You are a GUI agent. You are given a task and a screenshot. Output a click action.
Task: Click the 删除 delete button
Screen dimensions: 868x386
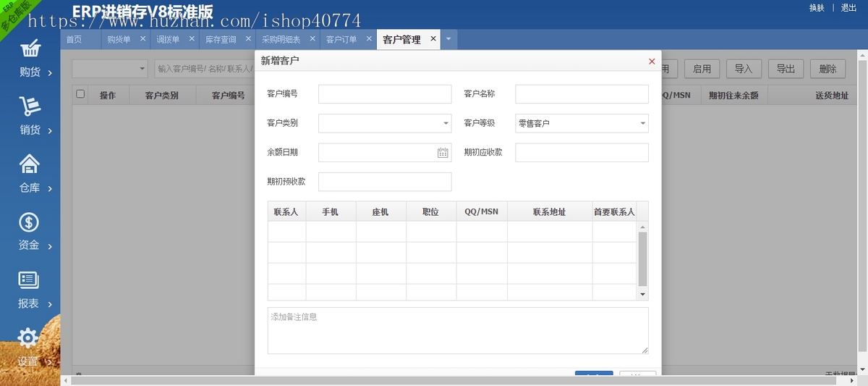coord(827,69)
